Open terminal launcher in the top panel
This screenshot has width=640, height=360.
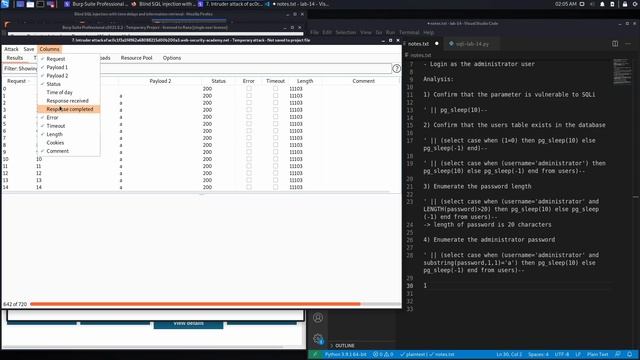(40, 4)
